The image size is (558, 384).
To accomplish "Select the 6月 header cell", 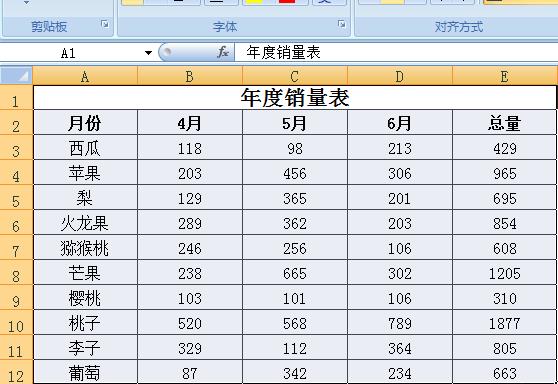I will click(400, 122).
